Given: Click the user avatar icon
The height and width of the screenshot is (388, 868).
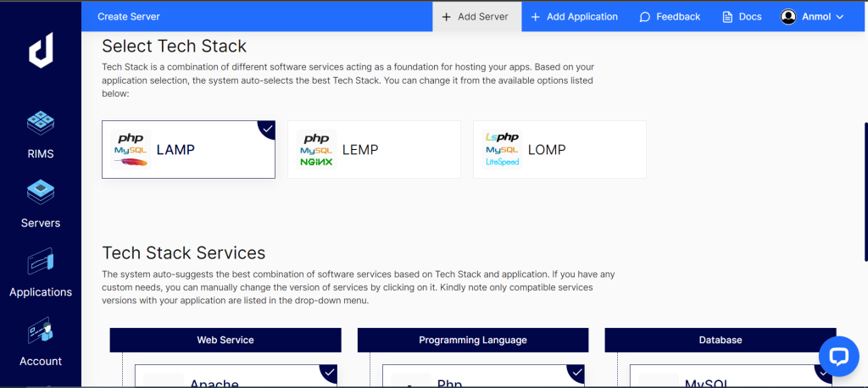Looking at the screenshot, I should point(788,16).
